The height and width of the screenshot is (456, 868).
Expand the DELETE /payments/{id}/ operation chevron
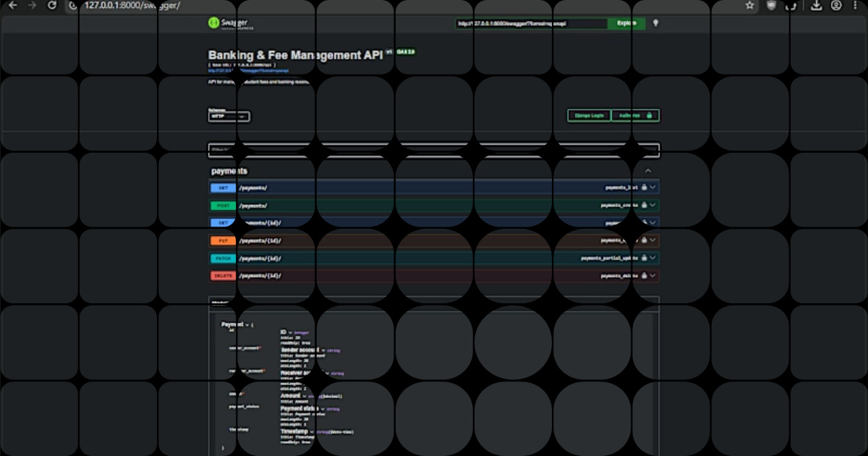tap(653, 276)
